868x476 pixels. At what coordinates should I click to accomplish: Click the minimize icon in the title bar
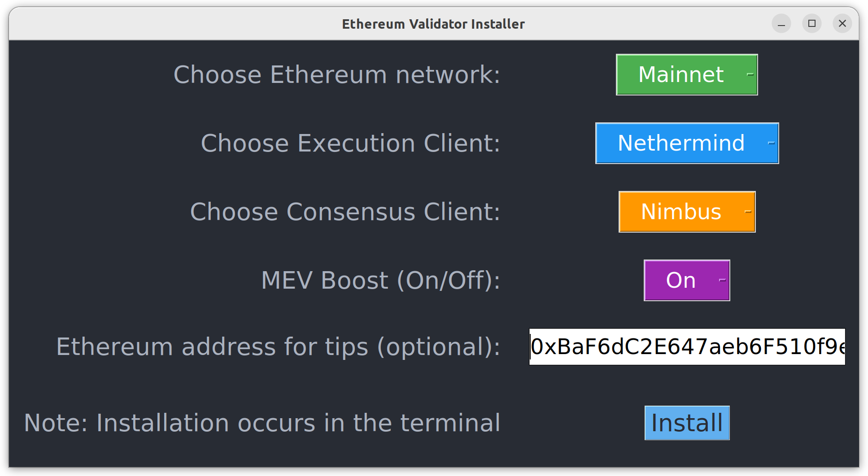click(781, 23)
